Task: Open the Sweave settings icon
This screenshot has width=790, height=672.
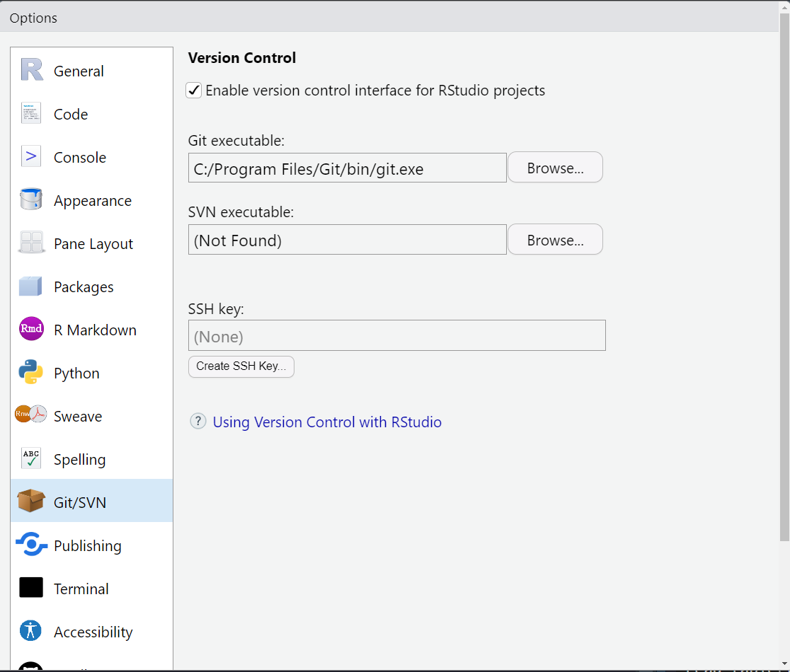Action: 31,416
